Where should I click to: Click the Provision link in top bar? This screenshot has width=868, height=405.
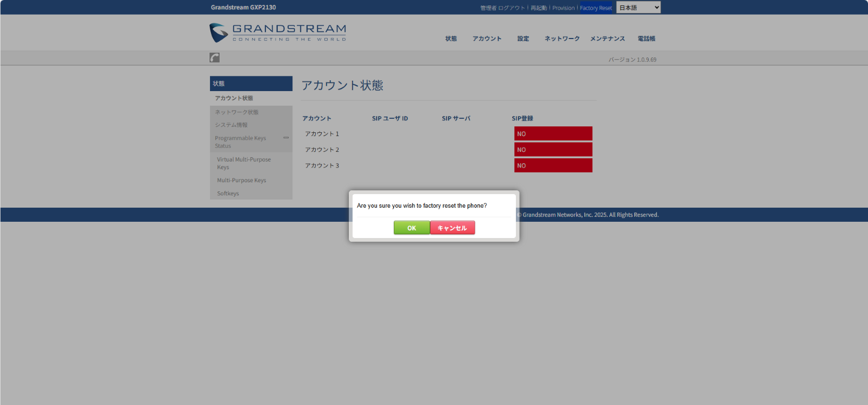(563, 8)
